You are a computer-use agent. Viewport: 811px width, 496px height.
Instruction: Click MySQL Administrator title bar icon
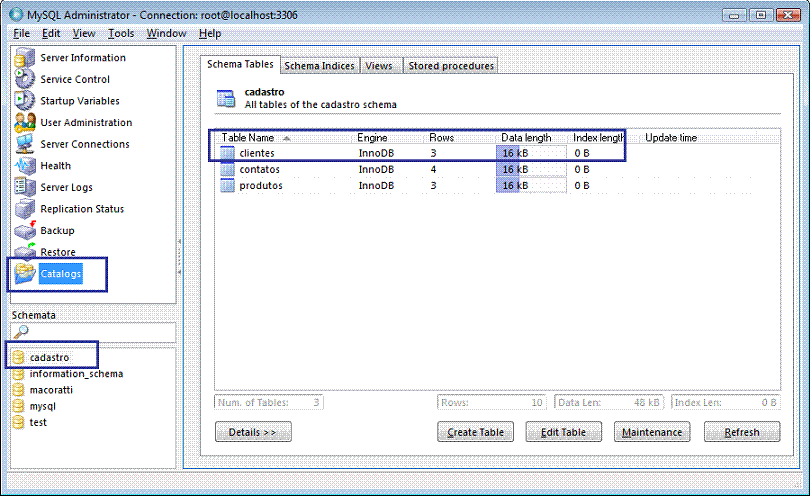[x=17, y=14]
